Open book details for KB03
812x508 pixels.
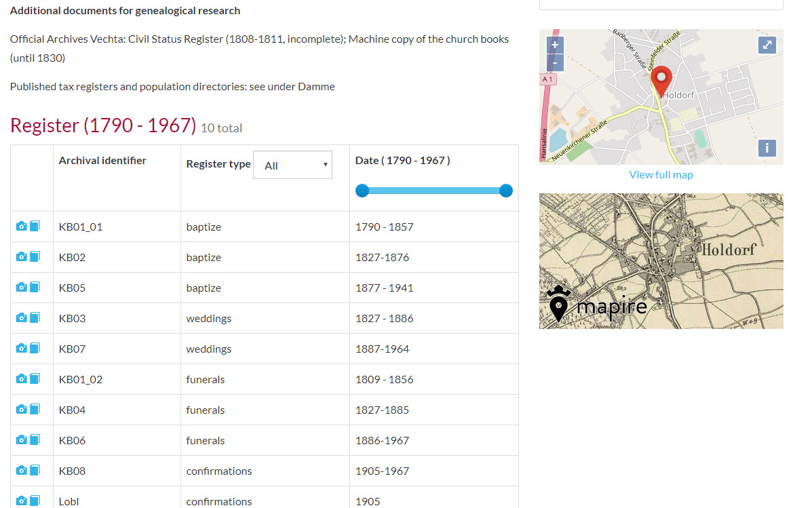point(35,317)
